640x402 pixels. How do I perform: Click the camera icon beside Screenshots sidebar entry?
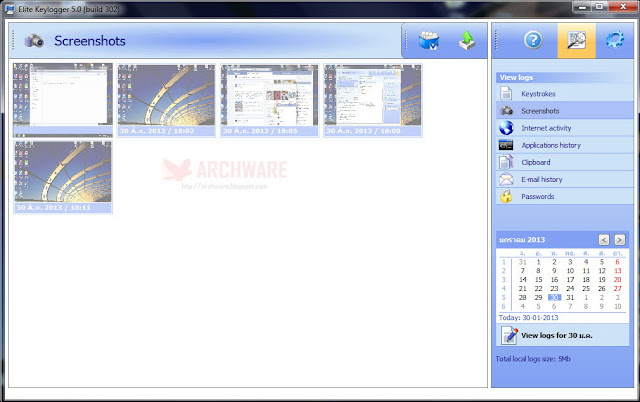pos(506,111)
